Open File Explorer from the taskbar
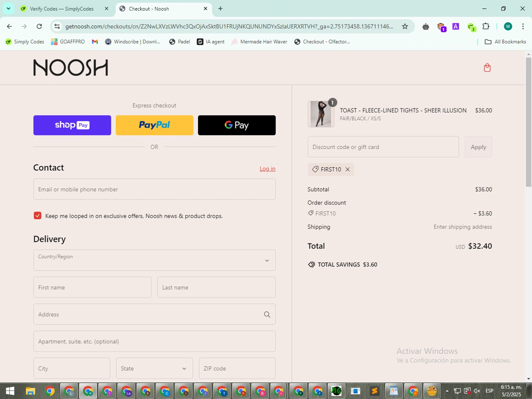 [31, 391]
